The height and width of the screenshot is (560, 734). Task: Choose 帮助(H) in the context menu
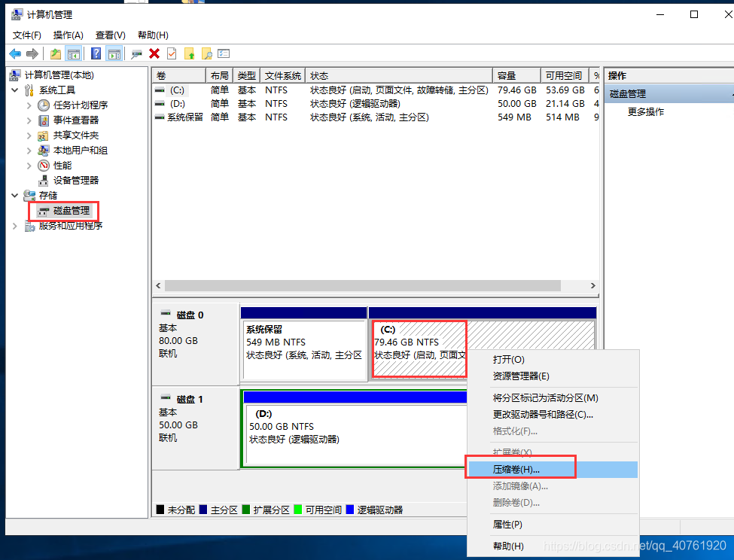pyautogui.click(x=553, y=546)
